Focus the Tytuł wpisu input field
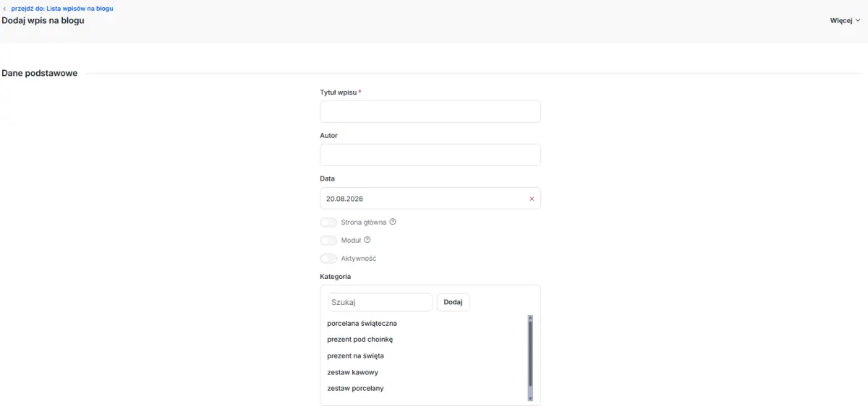The height and width of the screenshot is (414, 868). [430, 112]
